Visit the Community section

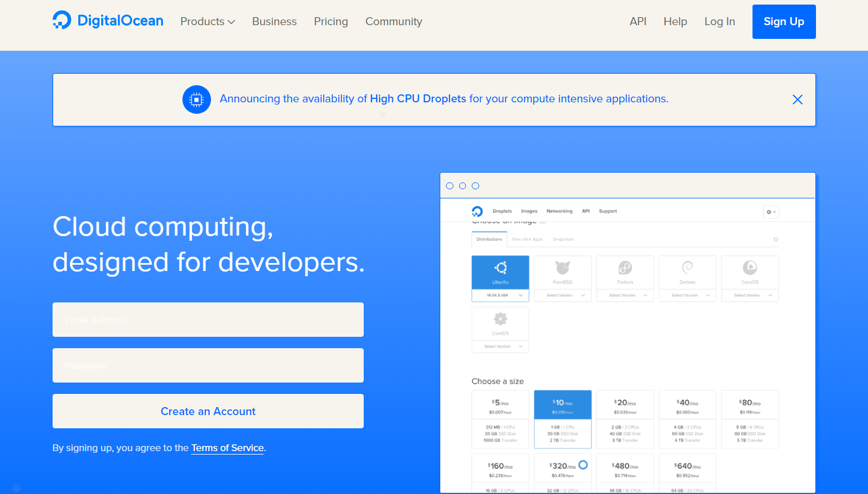[394, 22]
